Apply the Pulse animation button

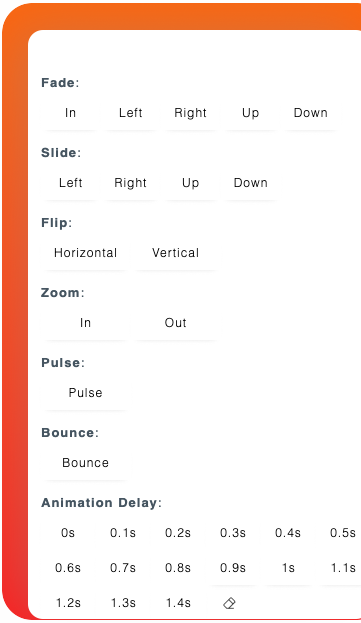tap(85, 393)
